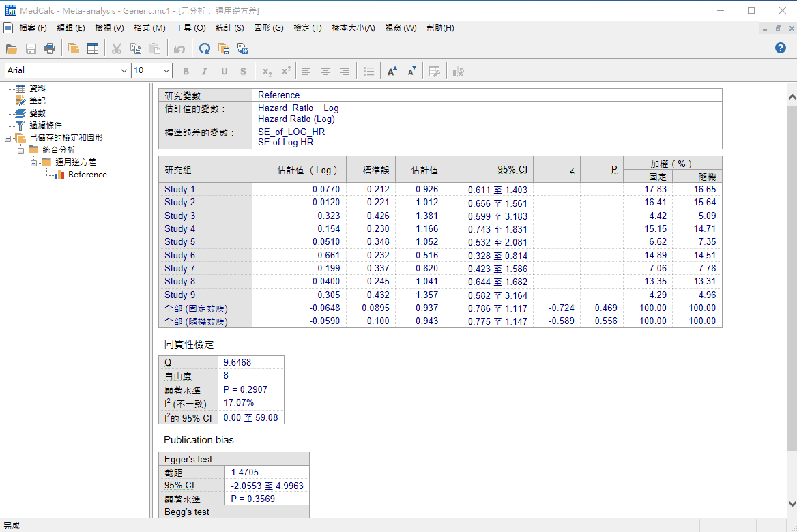797x532 pixels.
Task: Click the Cut scissors icon
Action: [x=117, y=49]
